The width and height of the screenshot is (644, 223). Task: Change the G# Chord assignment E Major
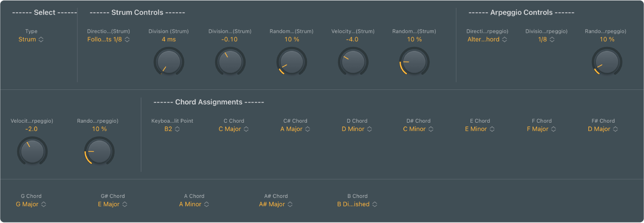click(x=112, y=204)
